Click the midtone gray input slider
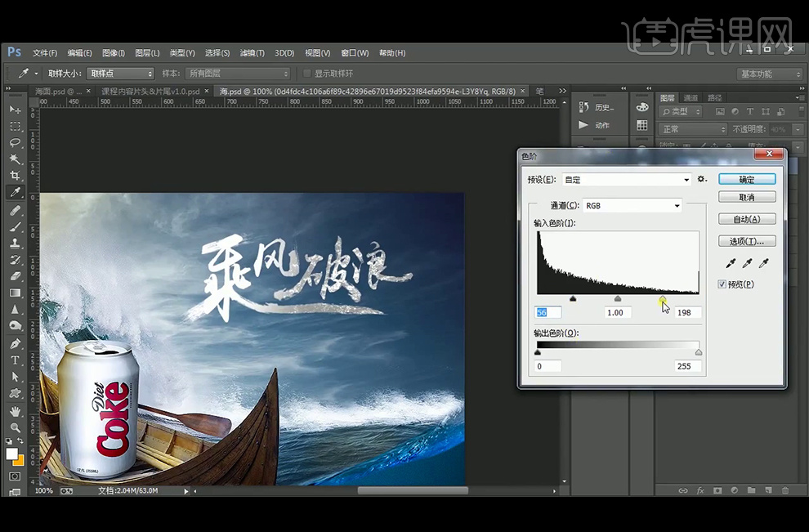Screen dimensions: 809x532 pyautogui.click(x=618, y=299)
